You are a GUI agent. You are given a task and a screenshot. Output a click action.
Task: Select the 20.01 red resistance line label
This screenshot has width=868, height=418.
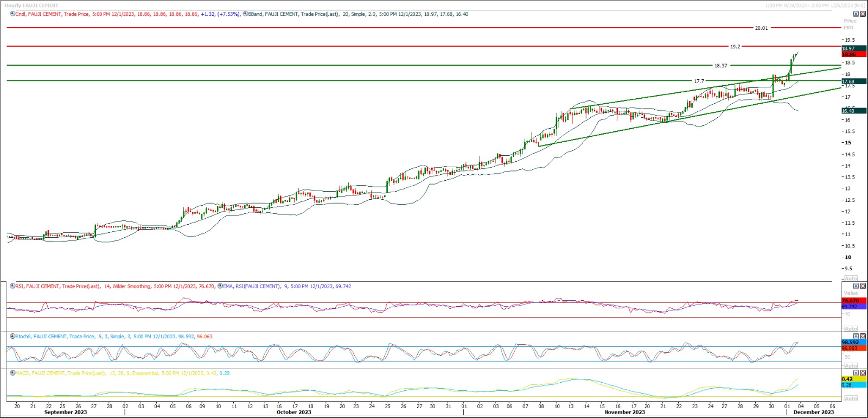coord(761,28)
